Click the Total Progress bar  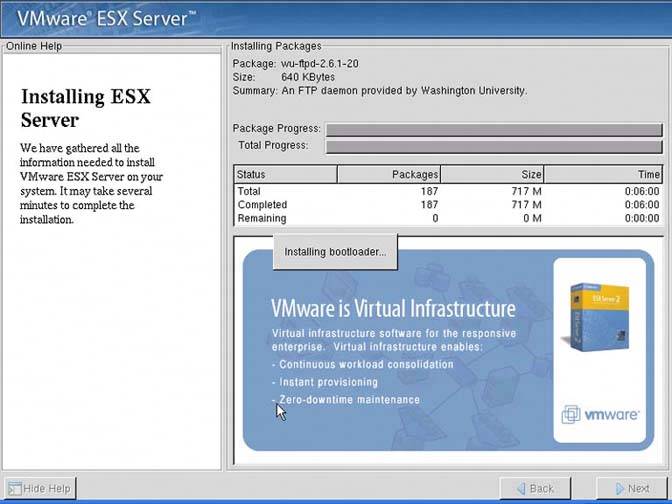point(494,146)
